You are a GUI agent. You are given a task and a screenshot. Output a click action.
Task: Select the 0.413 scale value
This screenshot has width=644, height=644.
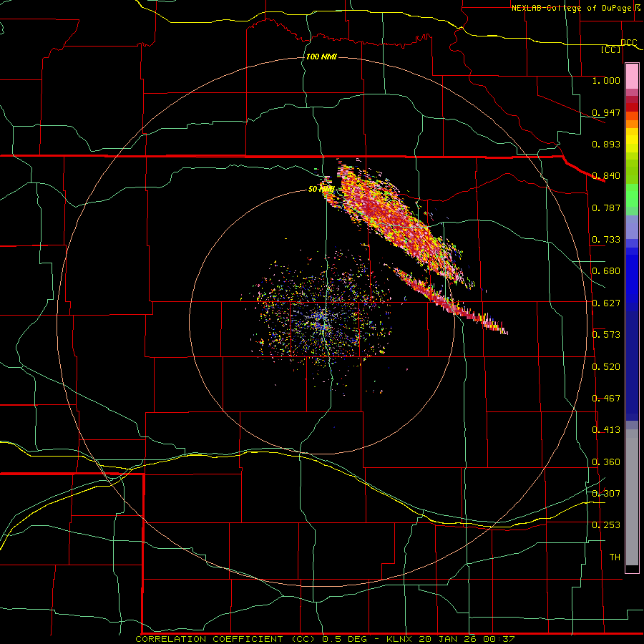point(606,430)
